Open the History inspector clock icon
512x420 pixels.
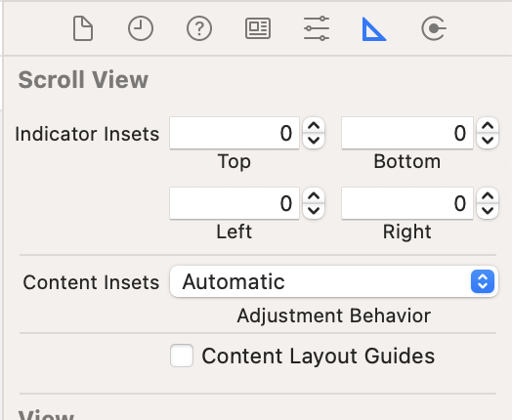click(x=141, y=28)
